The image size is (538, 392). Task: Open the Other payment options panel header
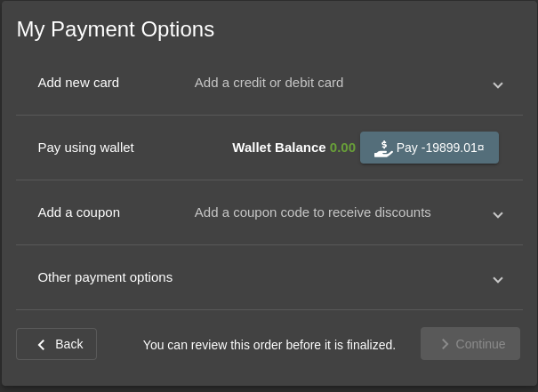pyautogui.click(x=269, y=277)
